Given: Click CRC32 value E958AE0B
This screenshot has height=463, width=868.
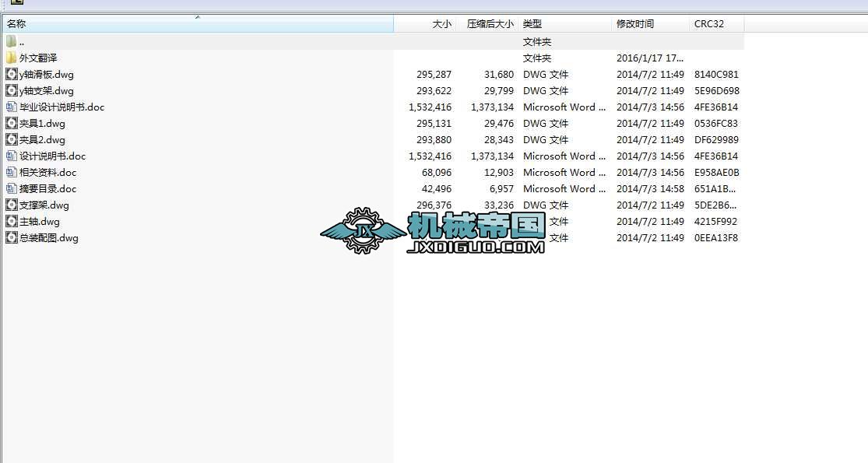Looking at the screenshot, I should 717,172.
